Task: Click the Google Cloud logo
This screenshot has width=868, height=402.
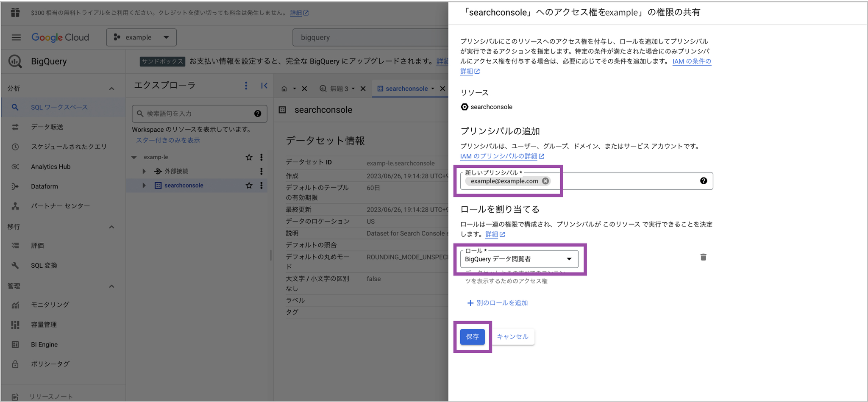Action: [60, 37]
